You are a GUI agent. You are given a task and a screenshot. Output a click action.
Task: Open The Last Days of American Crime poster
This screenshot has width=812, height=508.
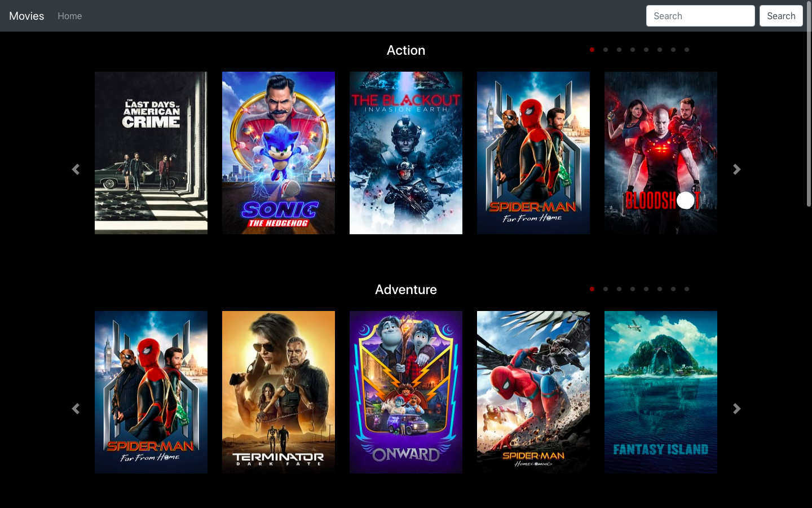pos(151,152)
